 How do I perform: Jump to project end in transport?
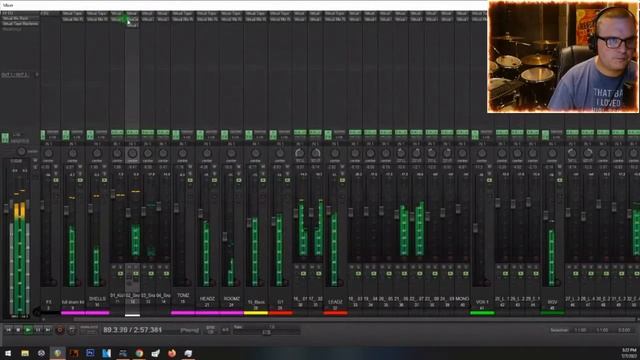point(48,330)
